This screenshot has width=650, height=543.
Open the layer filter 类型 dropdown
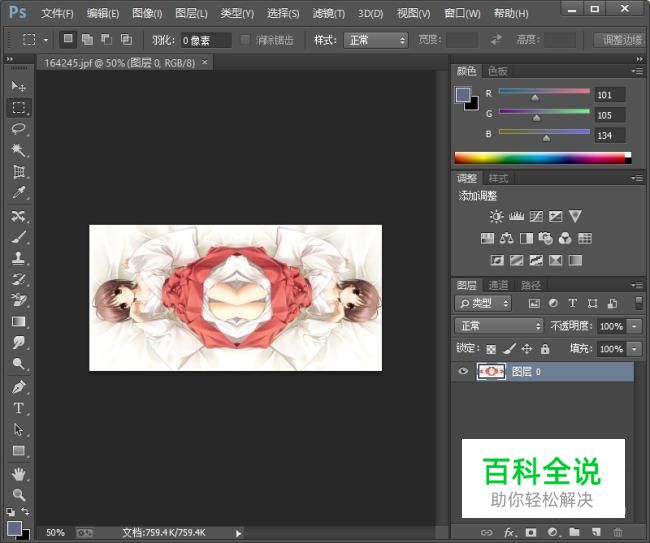483,304
